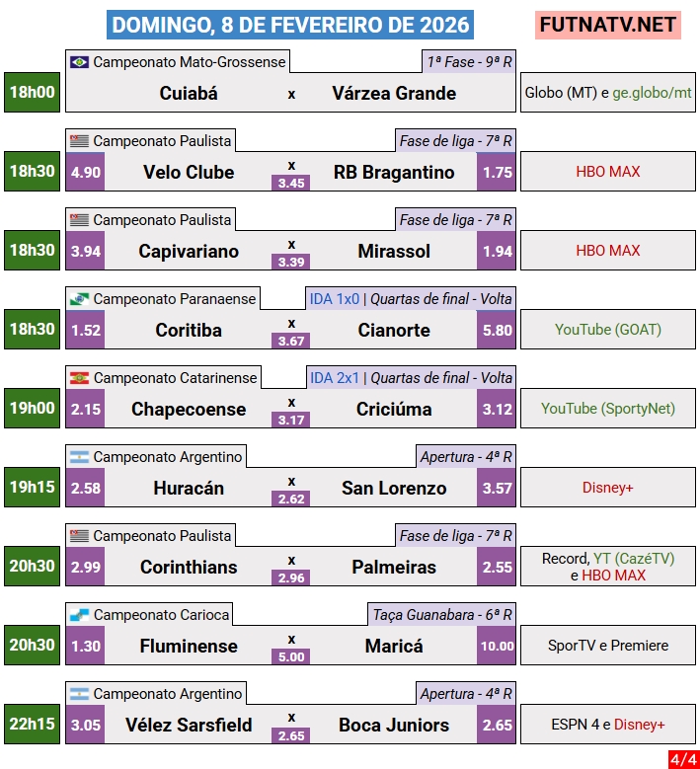Image resolution: width=700 pixels, height=769 pixels.
Task: Click the Paraná flag beside Campeonato Paranaense
Action: point(80,299)
